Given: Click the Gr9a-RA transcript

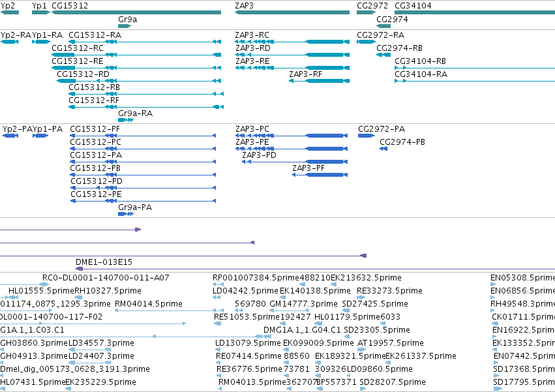Looking at the screenshot, I should click(126, 120).
